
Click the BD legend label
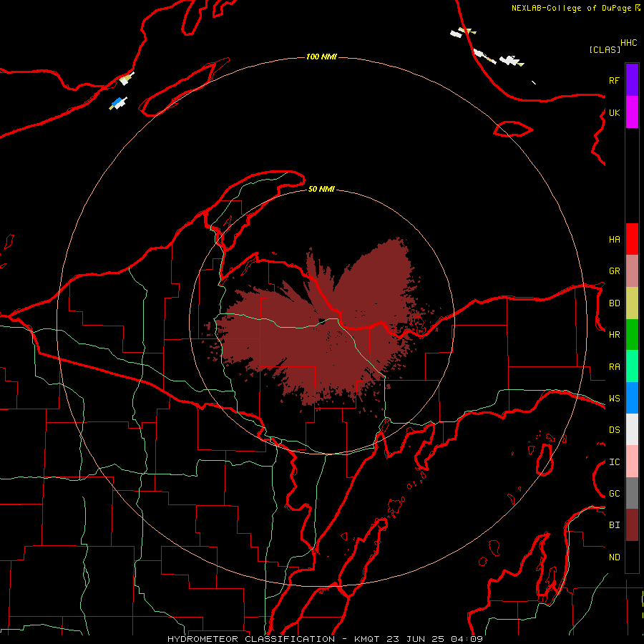(x=614, y=303)
